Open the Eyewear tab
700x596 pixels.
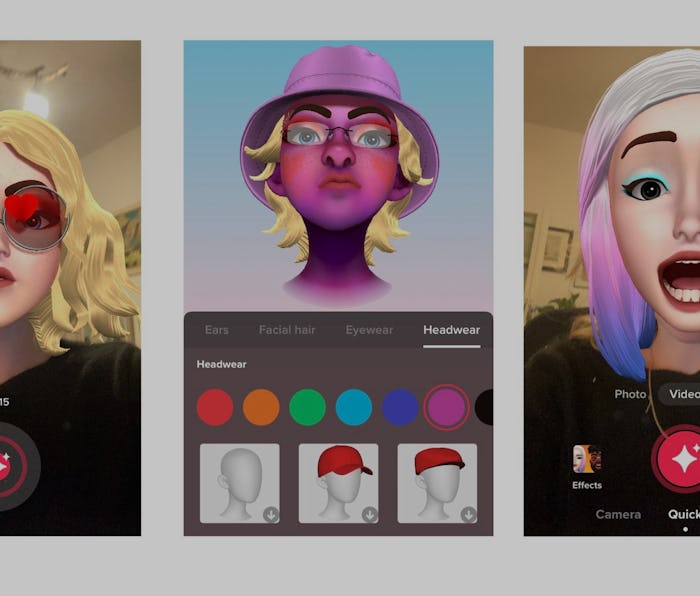point(369,330)
